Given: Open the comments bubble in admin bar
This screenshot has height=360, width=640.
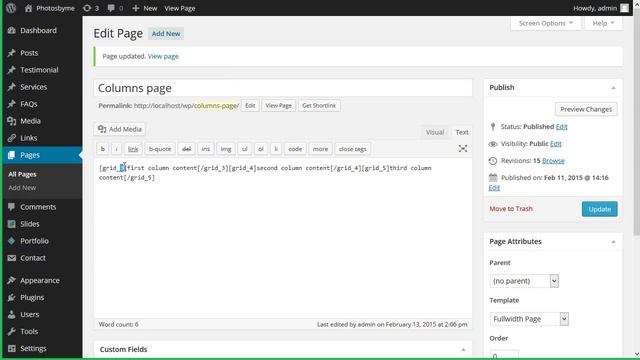Looking at the screenshot, I should coord(115,8).
